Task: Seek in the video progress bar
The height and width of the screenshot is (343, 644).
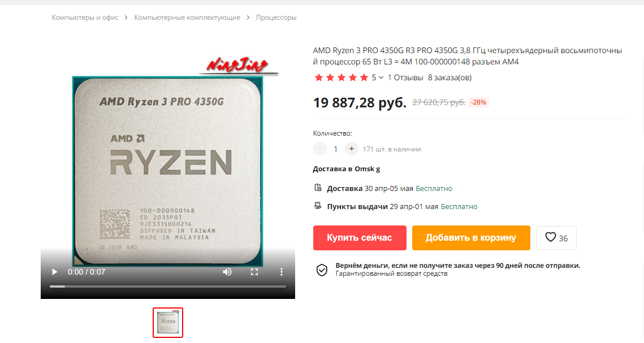Action: (x=167, y=286)
